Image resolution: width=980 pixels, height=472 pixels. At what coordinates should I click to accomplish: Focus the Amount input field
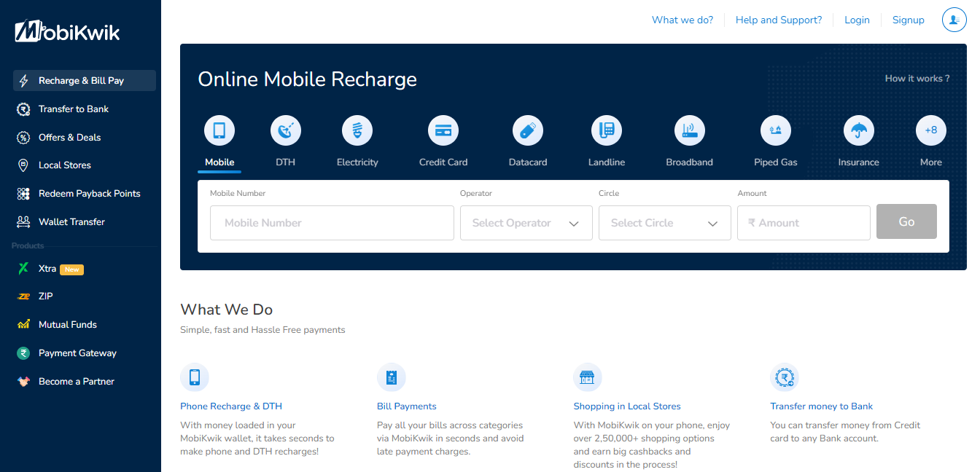pyautogui.click(x=804, y=223)
